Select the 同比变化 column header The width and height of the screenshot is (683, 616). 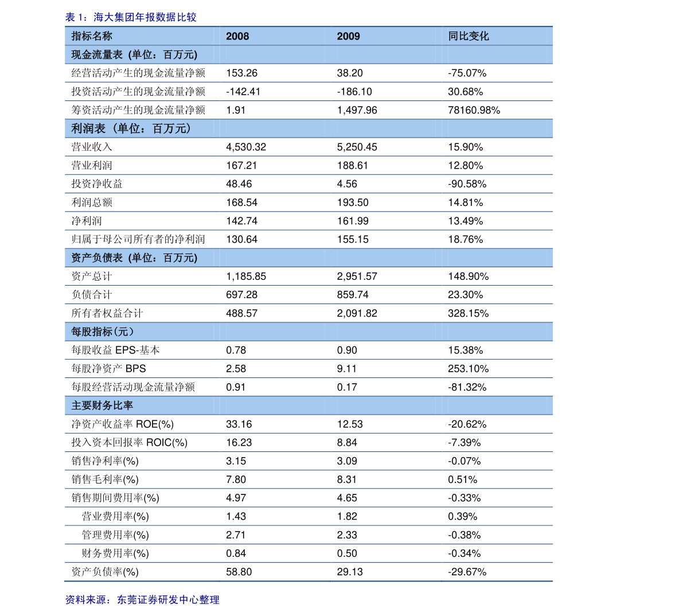click(x=469, y=36)
